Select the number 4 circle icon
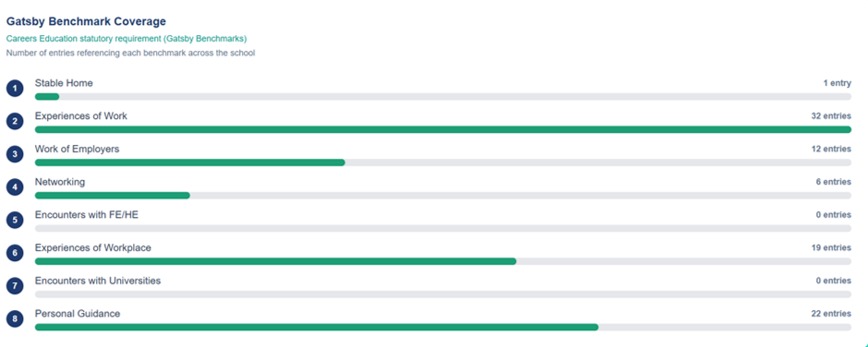The height and width of the screenshot is (347, 868). click(15, 187)
